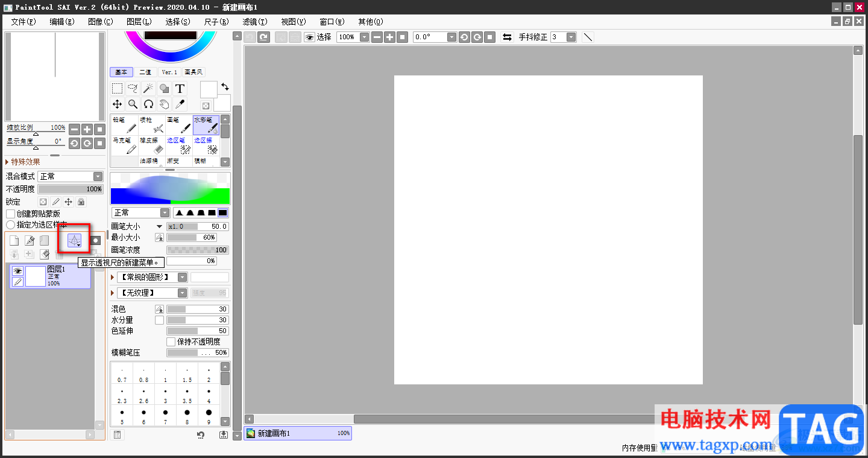
Task: Click the perspective ruler new menu icon
Action: coord(75,240)
